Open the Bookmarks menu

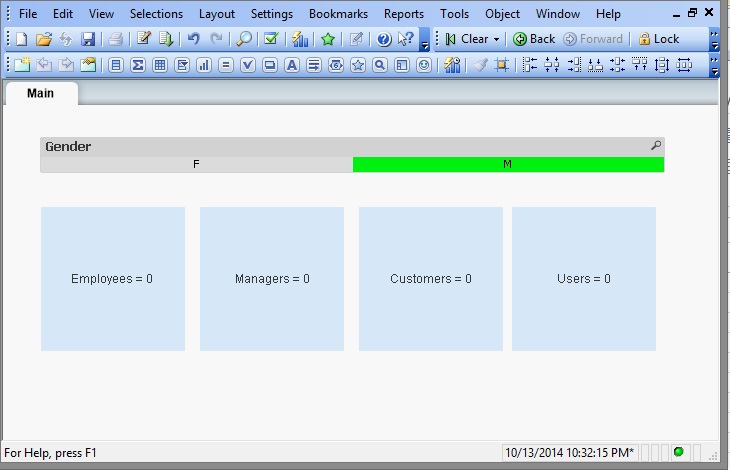338,14
